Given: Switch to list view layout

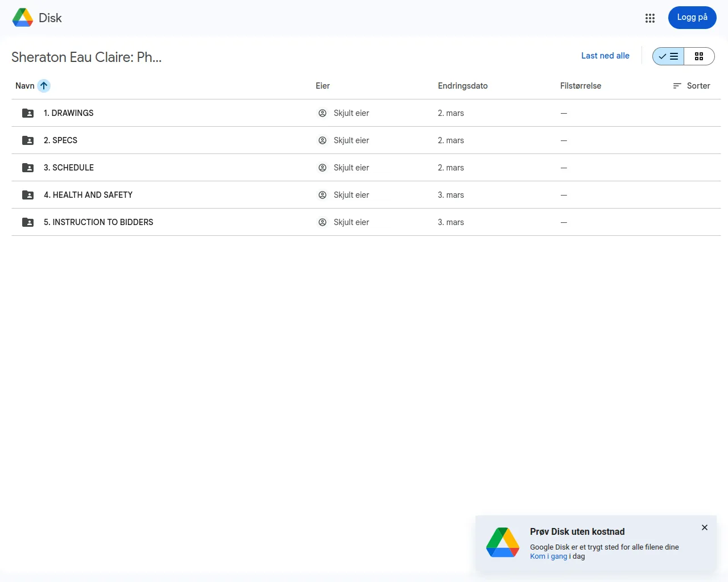Looking at the screenshot, I should [x=668, y=56].
